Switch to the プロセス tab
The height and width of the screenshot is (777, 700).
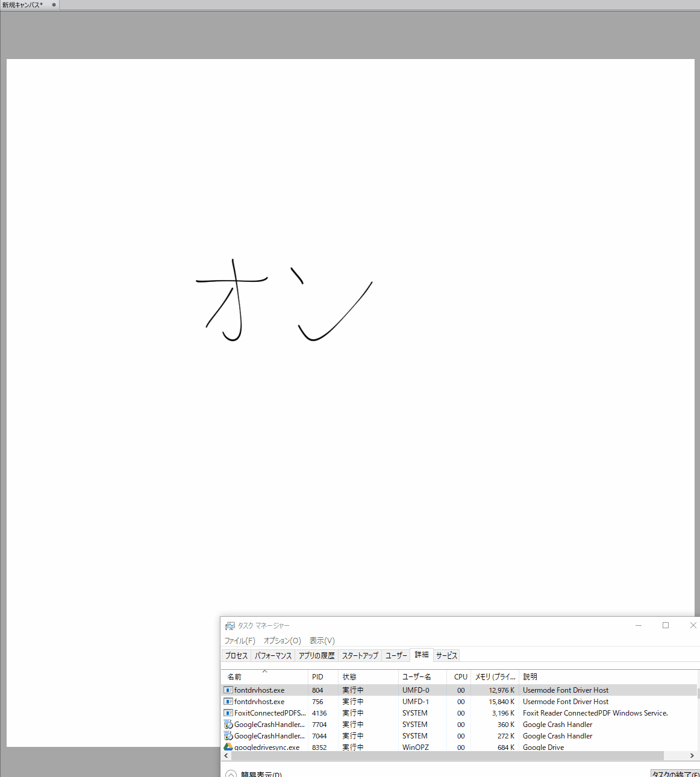(x=236, y=655)
